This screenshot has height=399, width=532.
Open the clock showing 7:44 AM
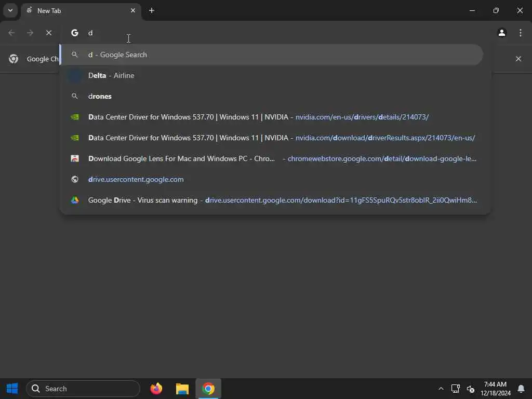click(495, 389)
